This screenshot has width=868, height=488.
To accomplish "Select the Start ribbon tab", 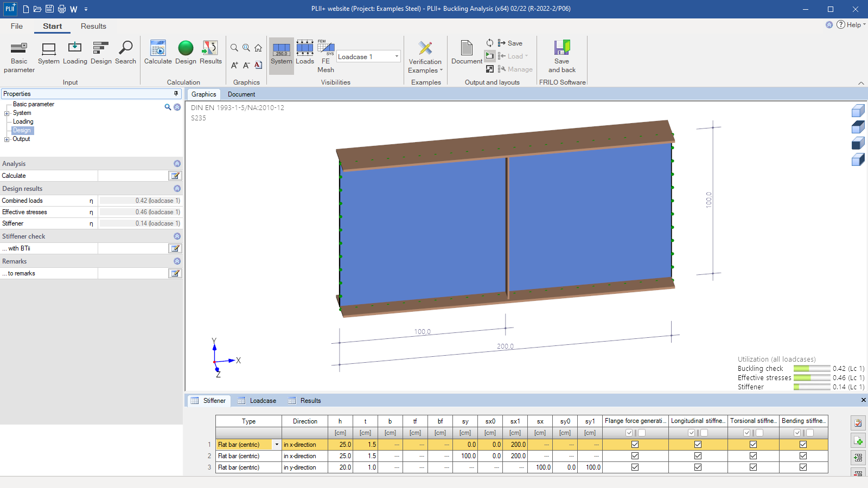I will pos(53,26).
